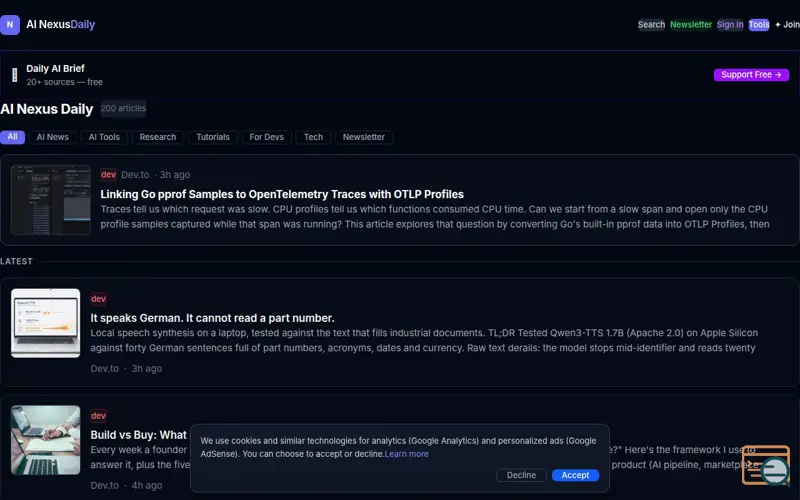Select the AI Tools filter tab
This screenshot has height=500, width=800.
coord(104,137)
